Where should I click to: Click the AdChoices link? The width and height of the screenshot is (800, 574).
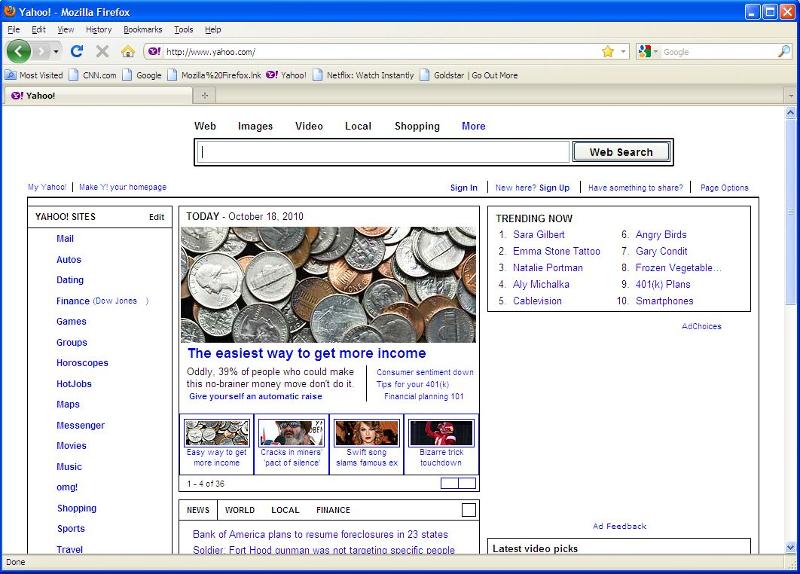tap(702, 327)
